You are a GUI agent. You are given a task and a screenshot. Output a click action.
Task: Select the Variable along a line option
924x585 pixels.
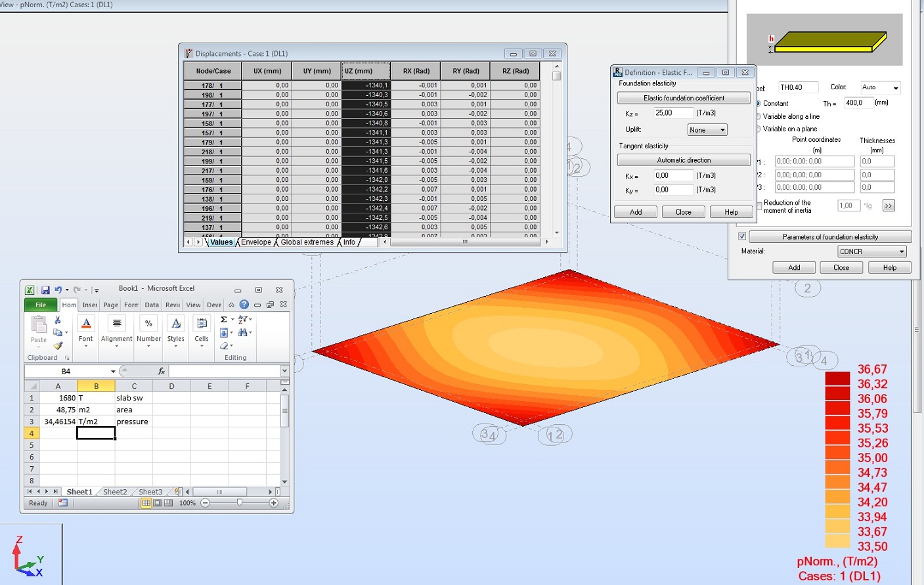pyautogui.click(x=759, y=116)
